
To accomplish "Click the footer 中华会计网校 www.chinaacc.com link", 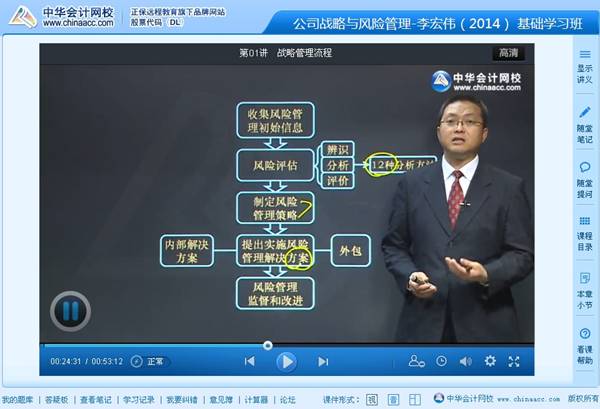I will 497,399.
